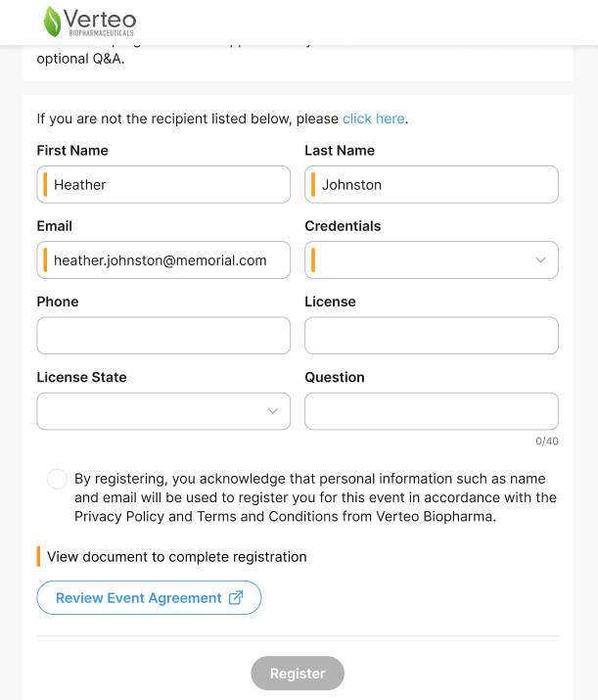Click the Verteo brand name text
The height and width of the screenshot is (700, 598).
[x=100, y=20]
